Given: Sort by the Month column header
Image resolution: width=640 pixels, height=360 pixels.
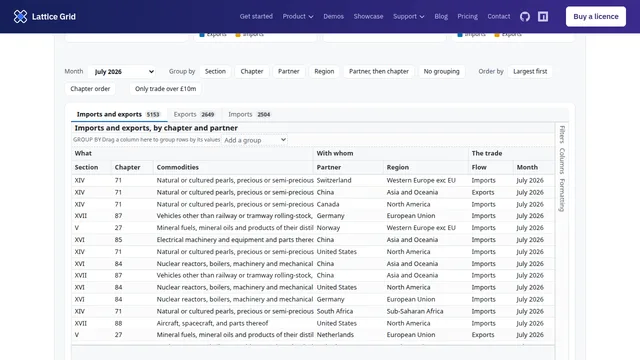Looking at the screenshot, I should 534,167.
